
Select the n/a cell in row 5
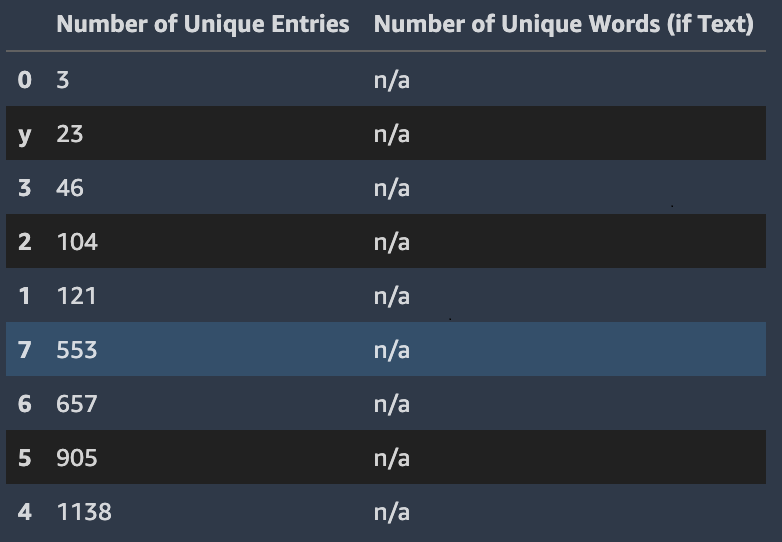point(392,458)
